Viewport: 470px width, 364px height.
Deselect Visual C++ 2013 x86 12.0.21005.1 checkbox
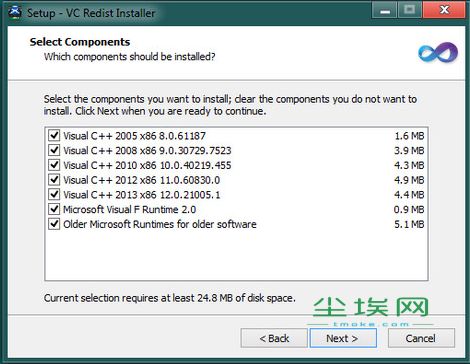coord(54,194)
